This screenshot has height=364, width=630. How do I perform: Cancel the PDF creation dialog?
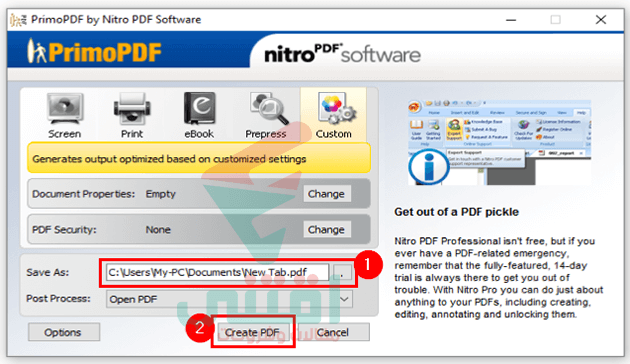tap(333, 332)
